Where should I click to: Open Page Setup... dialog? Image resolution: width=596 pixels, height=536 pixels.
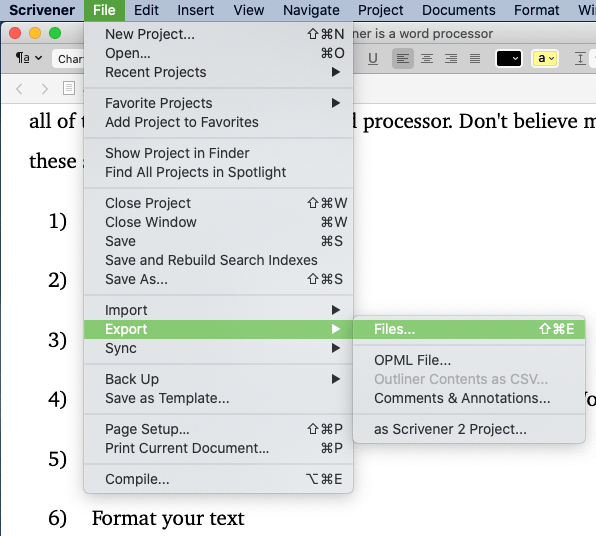(219, 429)
